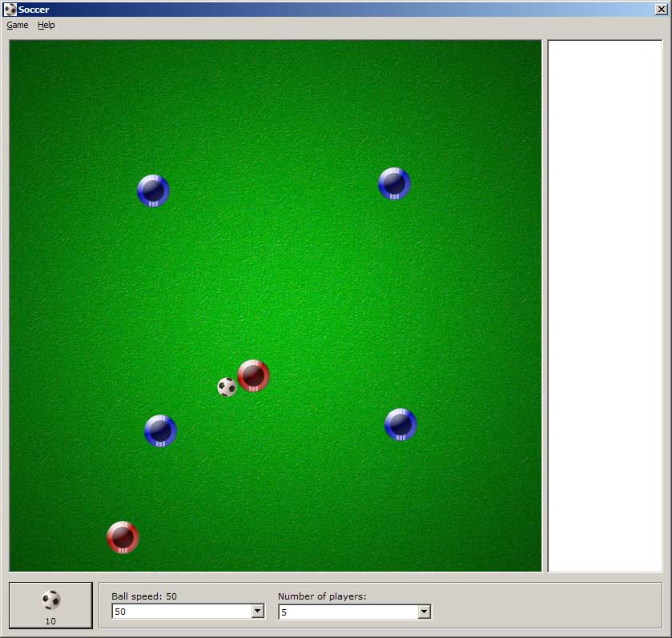This screenshot has width=672, height=638.
Task: Expand the Number of players dropdown arrow
Action: pos(424,612)
